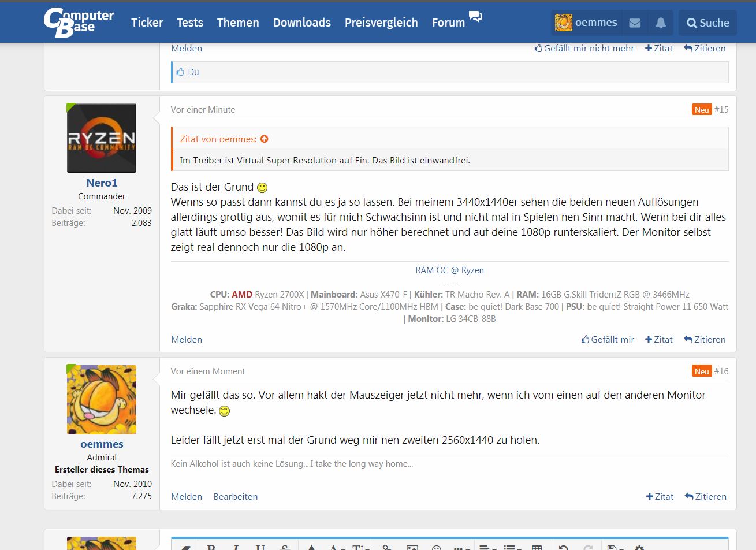Open the ComputerBase logo home link
The width and height of the screenshot is (756, 550).
coord(79,23)
